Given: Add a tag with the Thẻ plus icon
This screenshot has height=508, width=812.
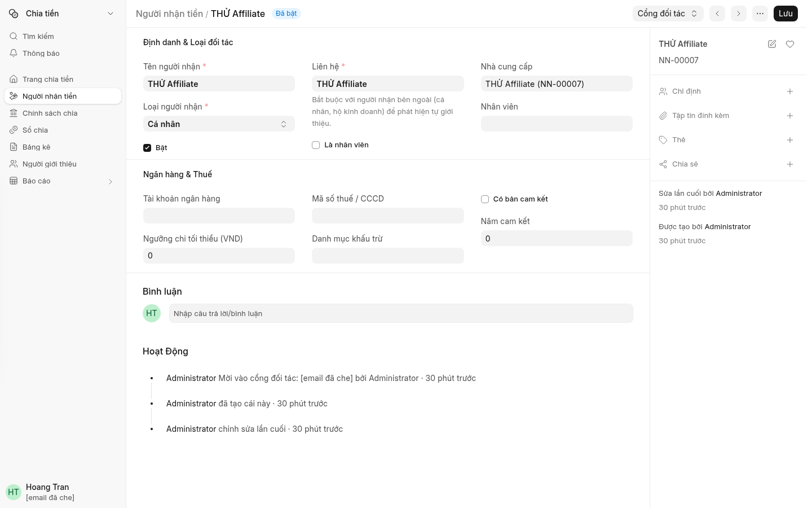Looking at the screenshot, I should tap(790, 140).
